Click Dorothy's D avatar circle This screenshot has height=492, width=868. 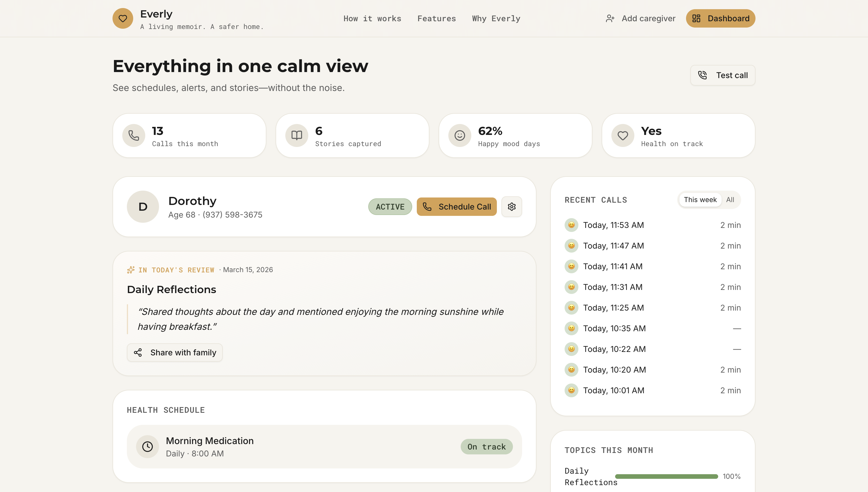(x=143, y=206)
